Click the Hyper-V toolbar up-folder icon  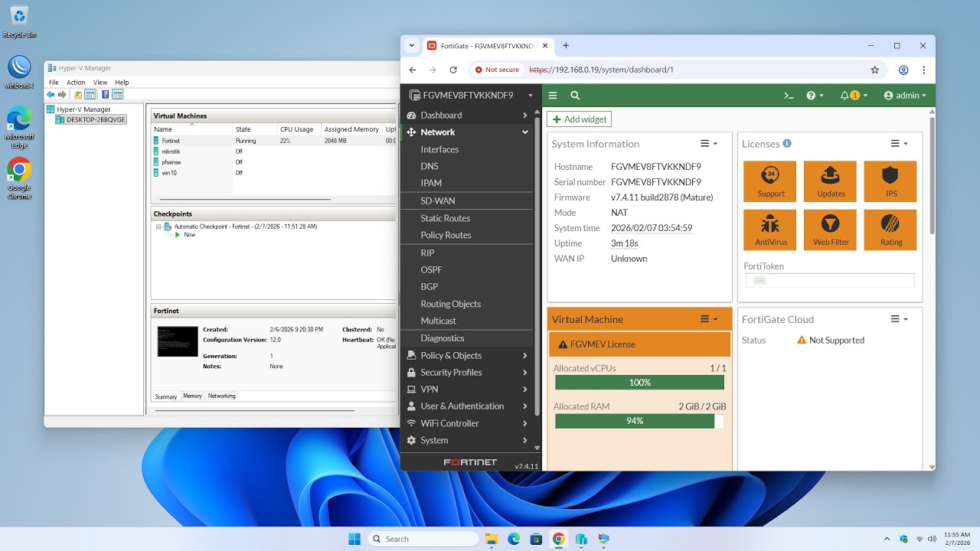point(77,95)
